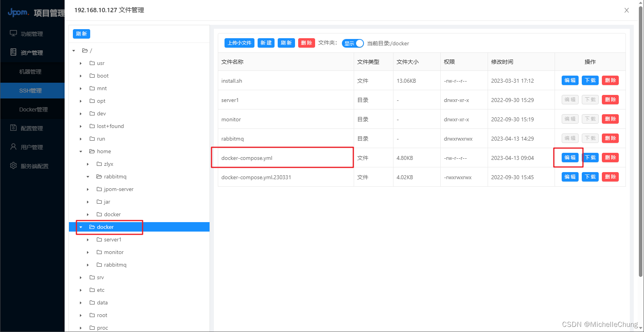Click the data folder icon

92,302
